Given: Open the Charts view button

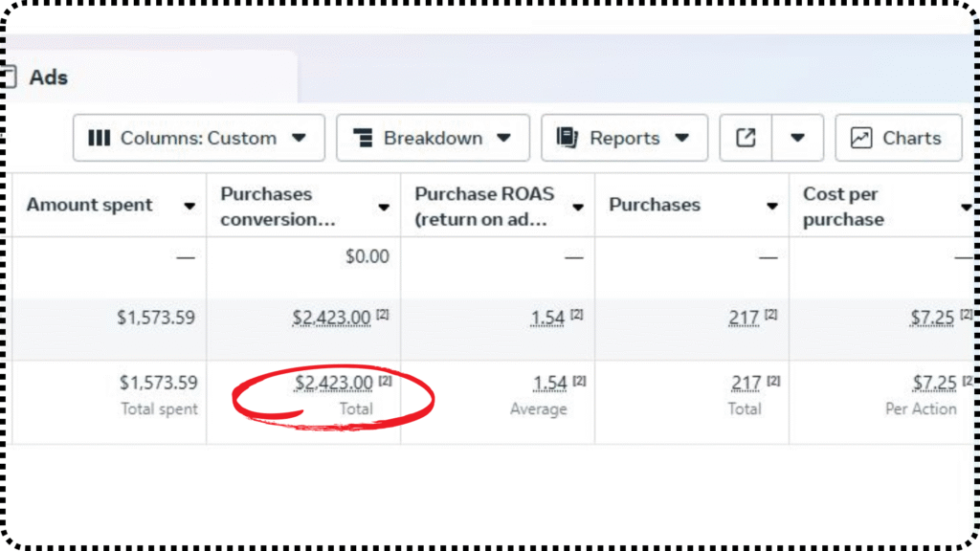Looking at the screenshot, I should click(x=897, y=139).
